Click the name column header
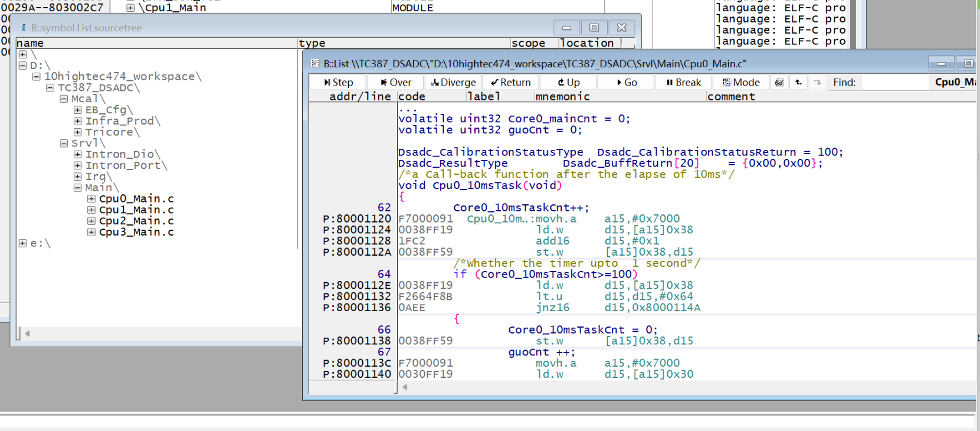This screenshot has width=980, height=431. pyautogui.click(x=156, y=43)
